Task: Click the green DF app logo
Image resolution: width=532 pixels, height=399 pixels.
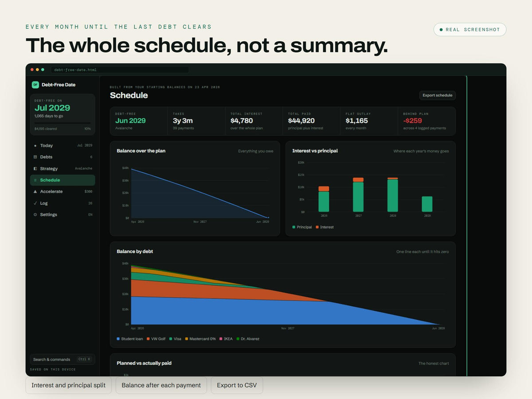Action: point(35,85)
